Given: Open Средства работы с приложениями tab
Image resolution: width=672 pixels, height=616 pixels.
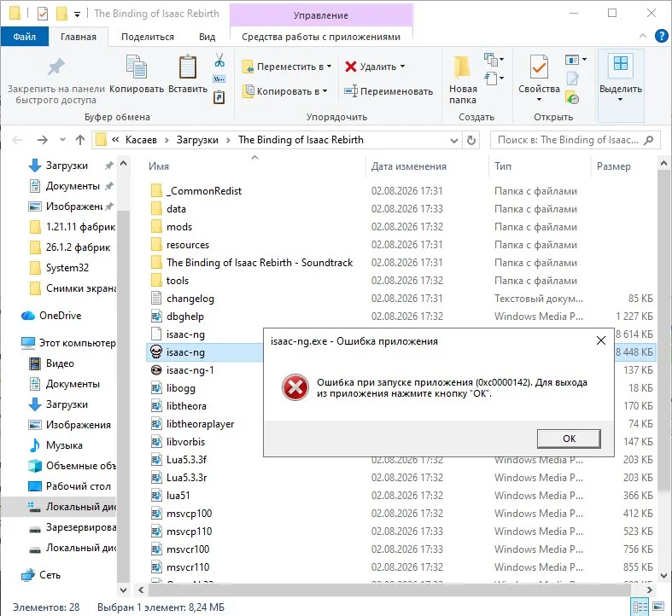Looking at the screenshot, I should (x=321, y=37).
